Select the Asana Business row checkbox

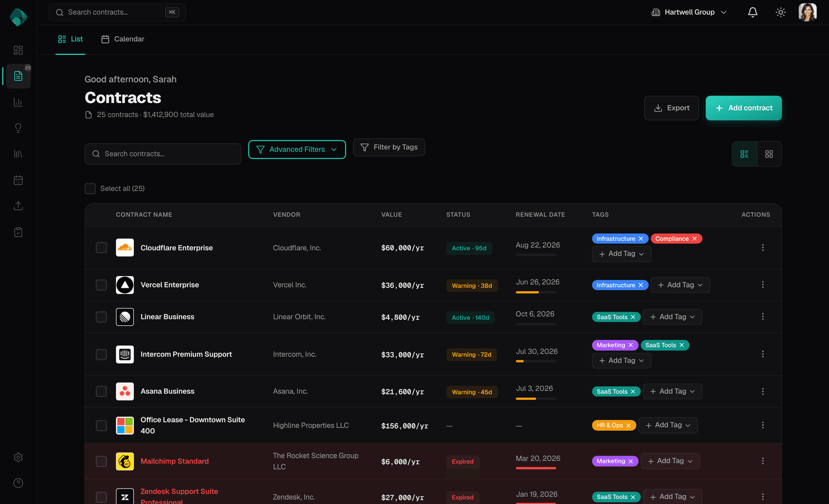click(x=101, y=391)
